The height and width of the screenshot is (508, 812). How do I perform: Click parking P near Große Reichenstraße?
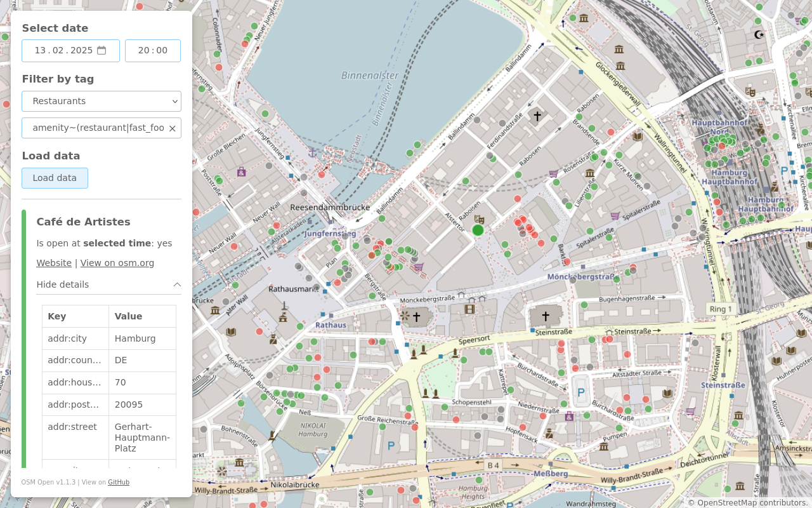(x=391, y=446)
